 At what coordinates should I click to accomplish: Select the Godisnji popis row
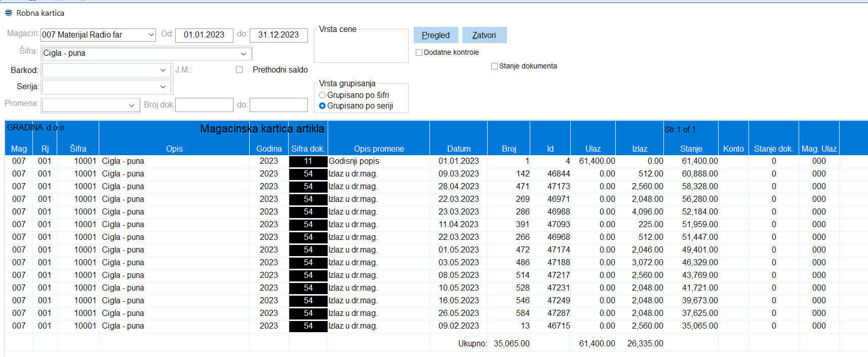(353, 161)
